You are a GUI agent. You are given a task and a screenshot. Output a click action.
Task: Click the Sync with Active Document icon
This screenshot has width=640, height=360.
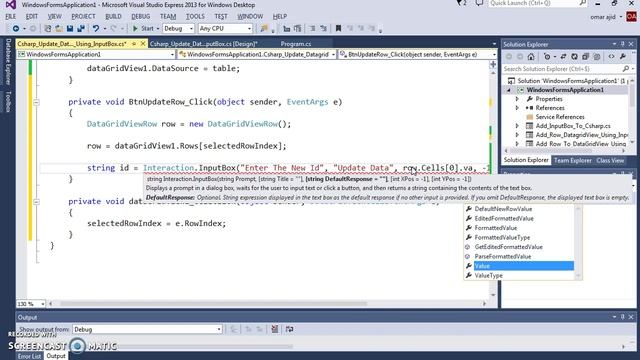pos(563,57)
